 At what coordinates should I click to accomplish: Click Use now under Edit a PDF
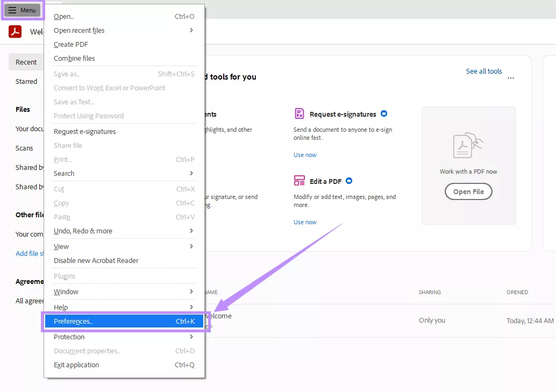[305, 222]
